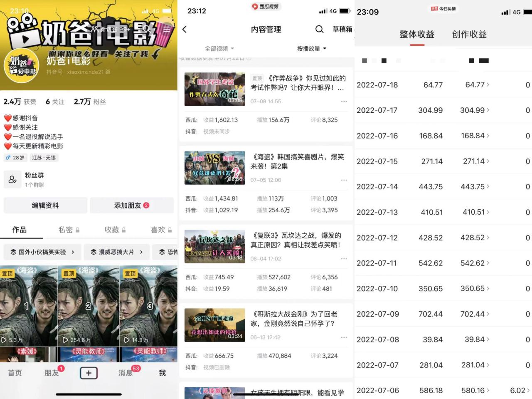Switch to 整体收益 tab
This screenshot has height=399, width=532.
coord(417,35)
